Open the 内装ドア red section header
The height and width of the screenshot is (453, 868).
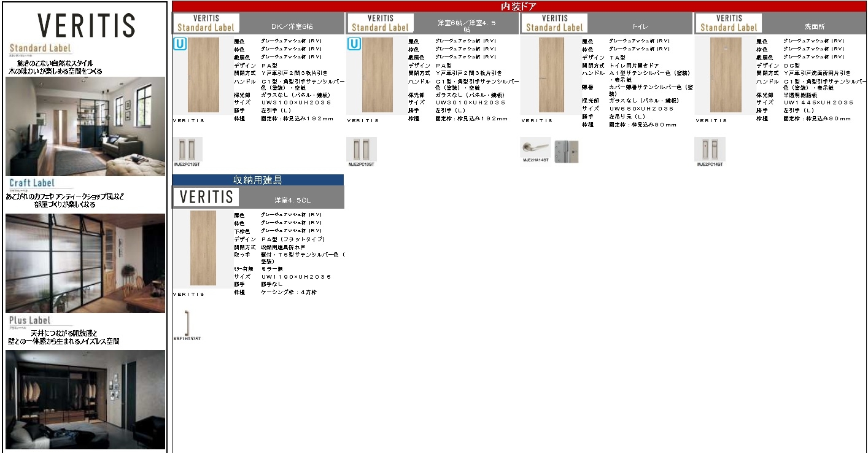(519, 6)
